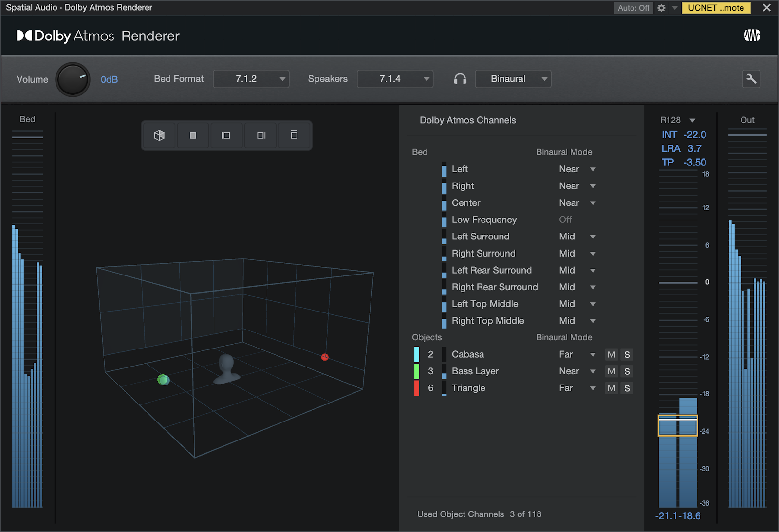Click the UCNET remote button

tap(716, 8)
